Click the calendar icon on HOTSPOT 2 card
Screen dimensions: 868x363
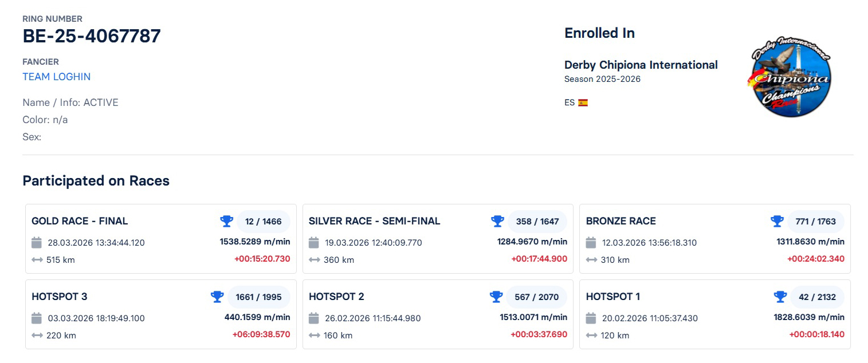(x=313, y=318)
